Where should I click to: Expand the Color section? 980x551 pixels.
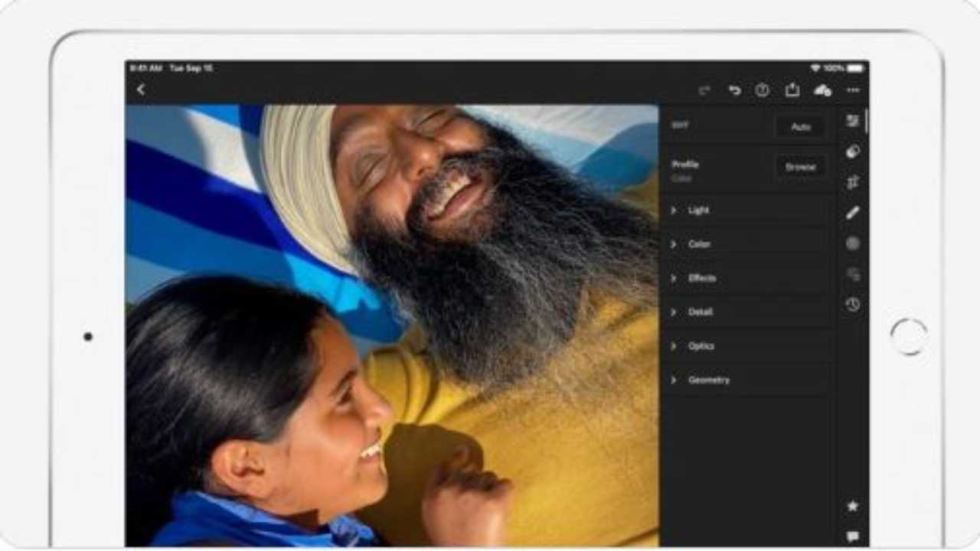coord(747,244)
